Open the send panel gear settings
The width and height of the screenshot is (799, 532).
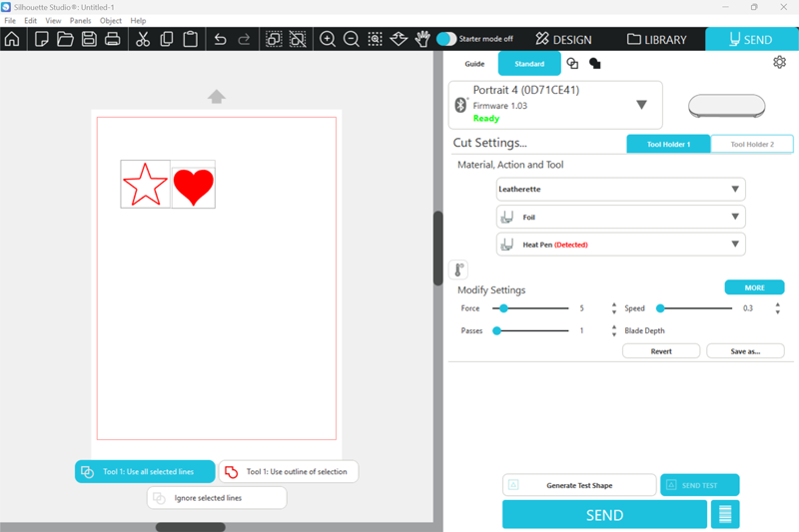tap(779, 63)
